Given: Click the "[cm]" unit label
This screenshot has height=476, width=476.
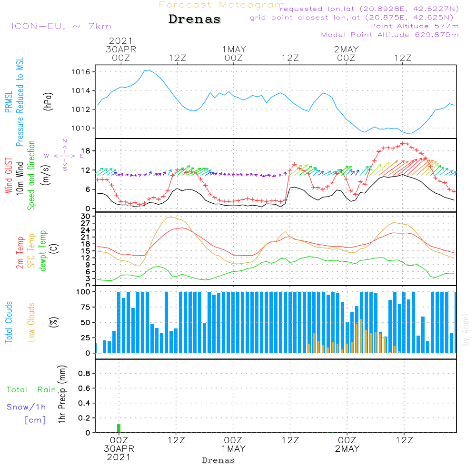Looking at the screenshot, I should click(35, 420).
